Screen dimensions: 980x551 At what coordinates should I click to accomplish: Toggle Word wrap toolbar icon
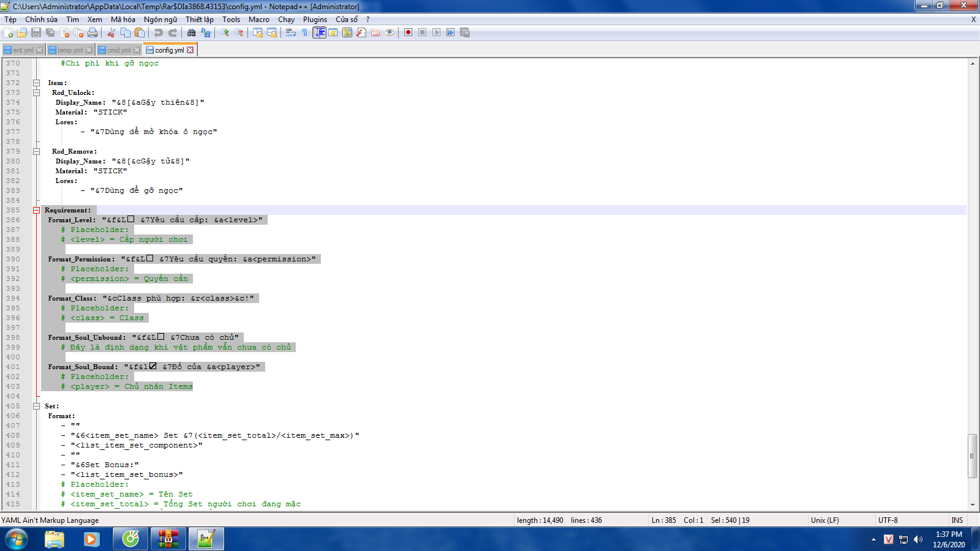(291, 32)
